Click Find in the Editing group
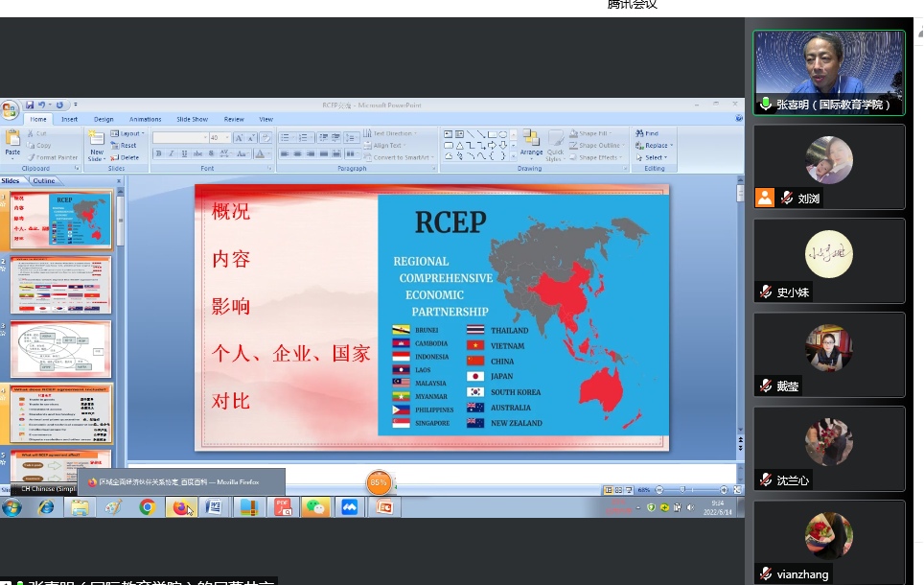The width and height of the screenshot is (924, 585). (x=647, y=134)
